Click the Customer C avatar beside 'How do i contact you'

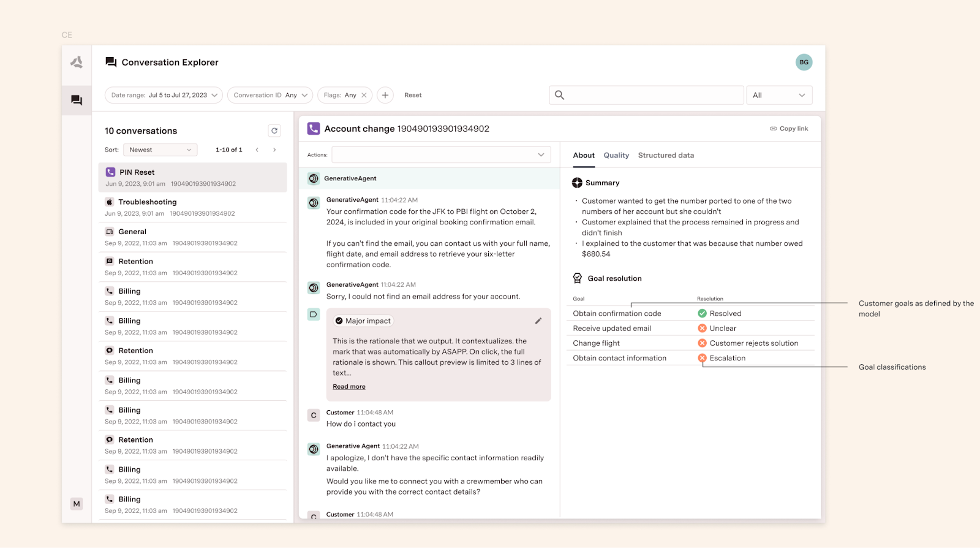point(314,415)
